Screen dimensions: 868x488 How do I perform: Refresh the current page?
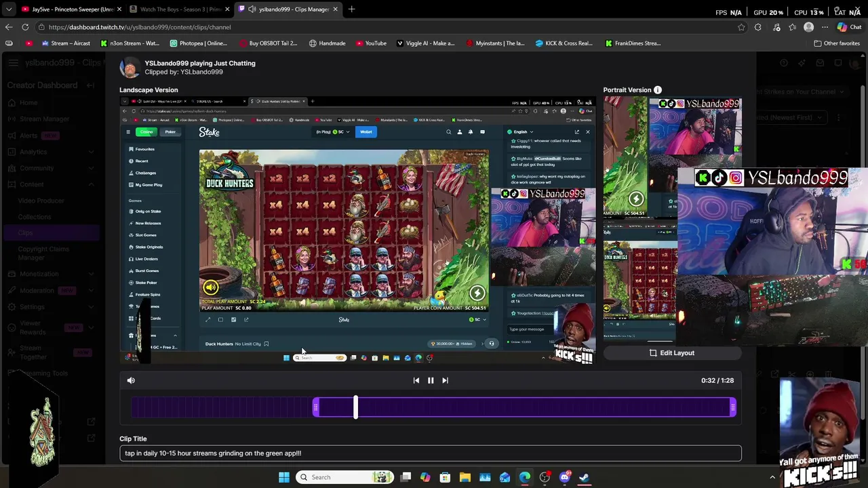tap(25, 27)
